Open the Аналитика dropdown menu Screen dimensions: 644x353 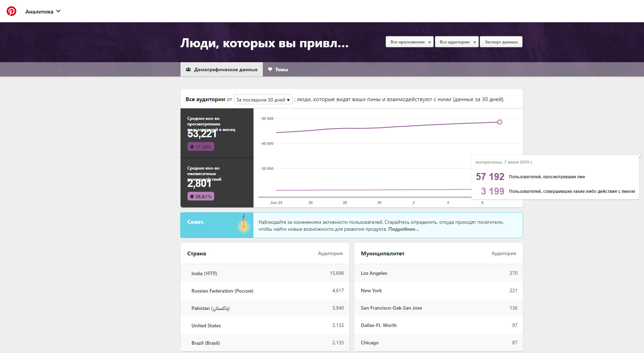tap(43, 11)
